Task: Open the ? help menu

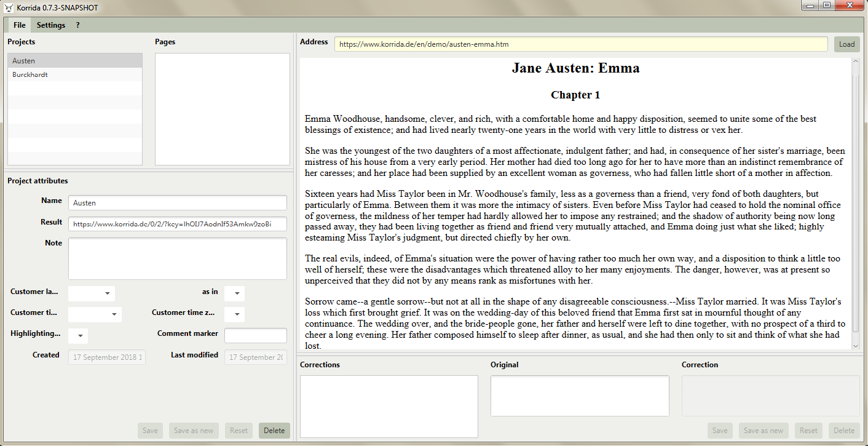Action: click(78, 25)
